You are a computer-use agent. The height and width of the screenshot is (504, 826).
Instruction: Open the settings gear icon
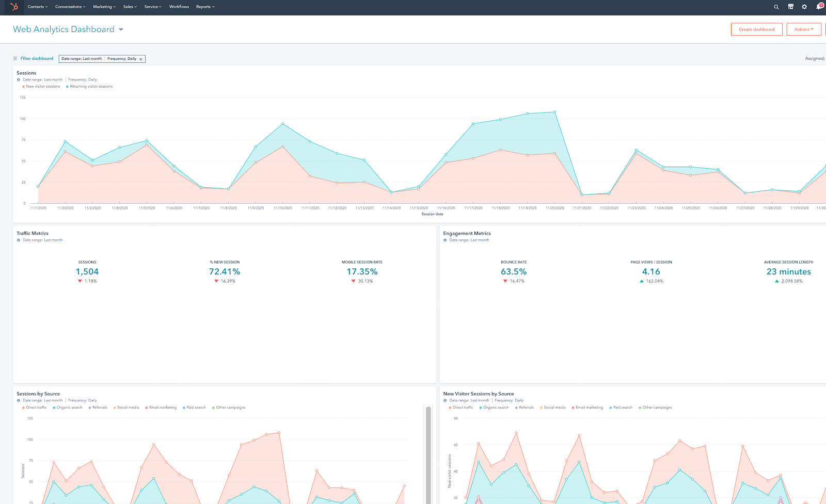(804, 7)
